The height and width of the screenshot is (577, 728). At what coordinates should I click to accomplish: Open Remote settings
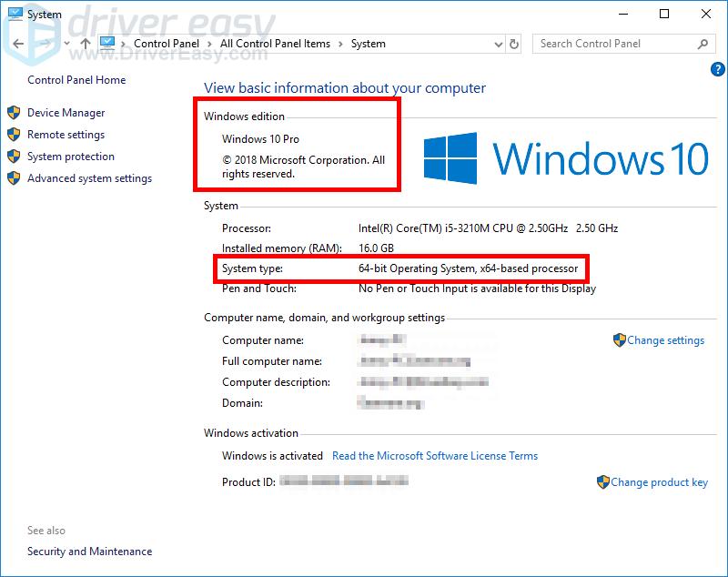pos(66,135)
